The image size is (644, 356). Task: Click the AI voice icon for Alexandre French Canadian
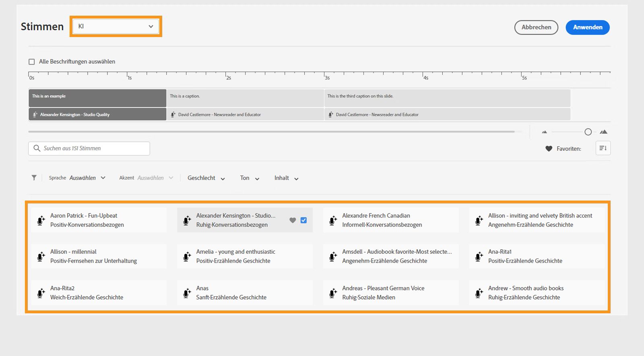point(333,220)
